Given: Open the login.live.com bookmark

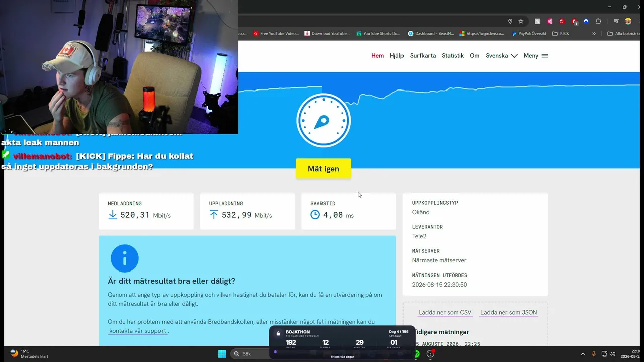Looking at the screenshot, I should [x=481, y=34].
